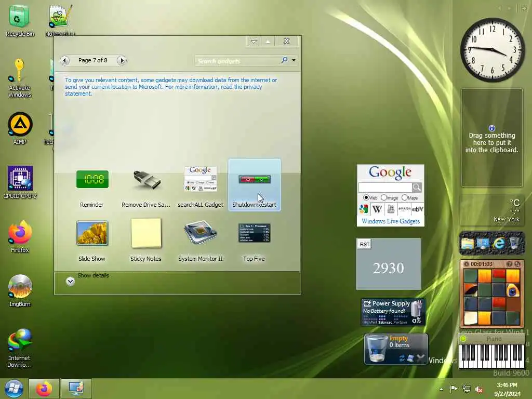
Task: Select PwrSave plan in Power Supply gadget
Action: (x=401, y=322)
